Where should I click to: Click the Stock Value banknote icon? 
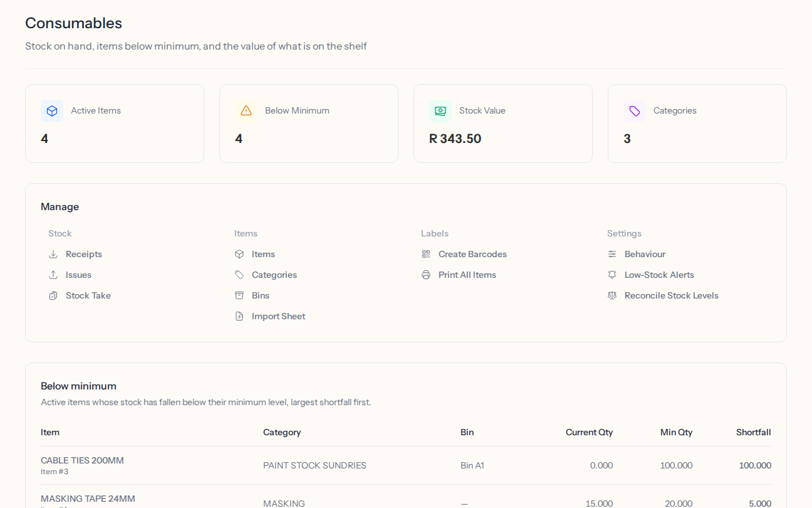[x=440, y=111]
